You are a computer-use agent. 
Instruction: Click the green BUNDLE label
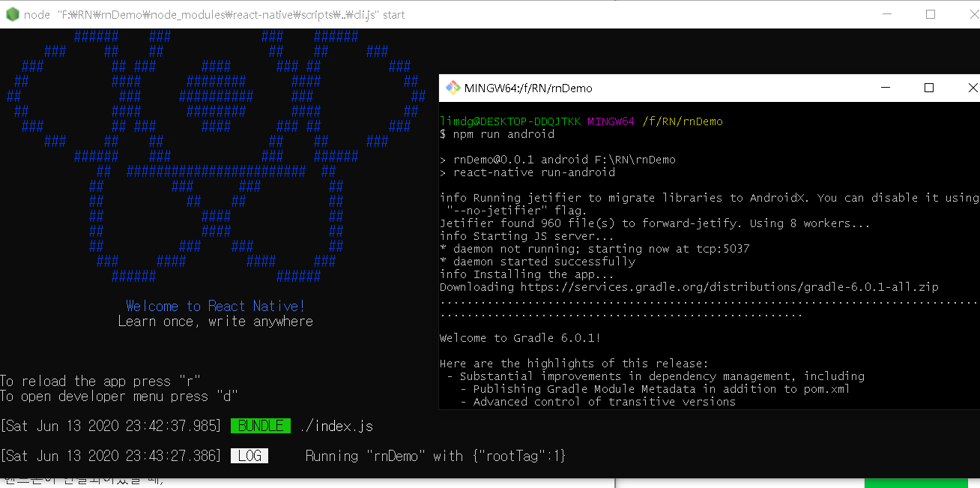[x=260, y=426]
